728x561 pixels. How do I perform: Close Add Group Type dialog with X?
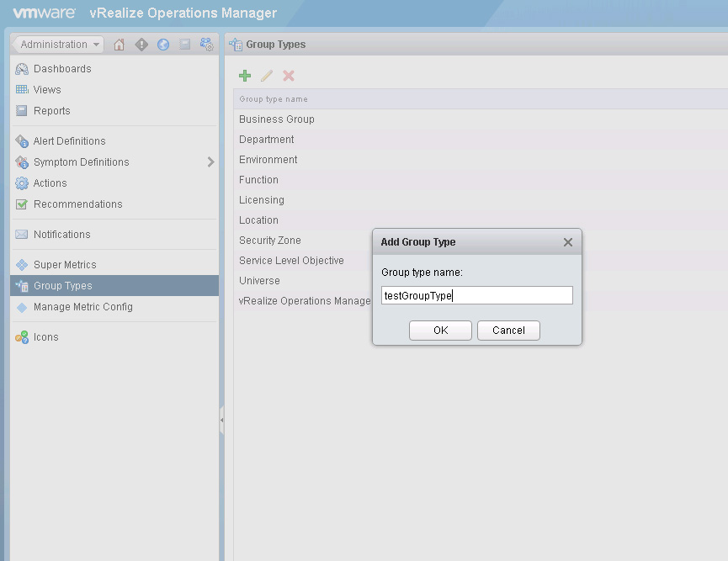567,242
